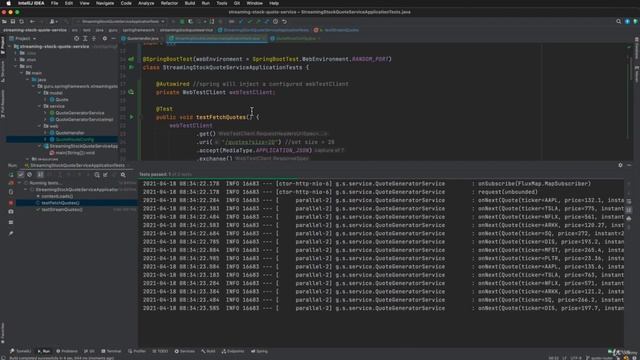Click the Run tab header StreamingStockQuoteServiceApplicationTests
640x360 pixels.
coord(76,165)
